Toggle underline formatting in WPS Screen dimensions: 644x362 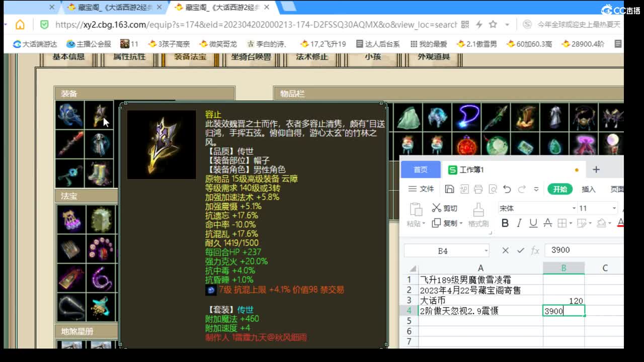533,223
